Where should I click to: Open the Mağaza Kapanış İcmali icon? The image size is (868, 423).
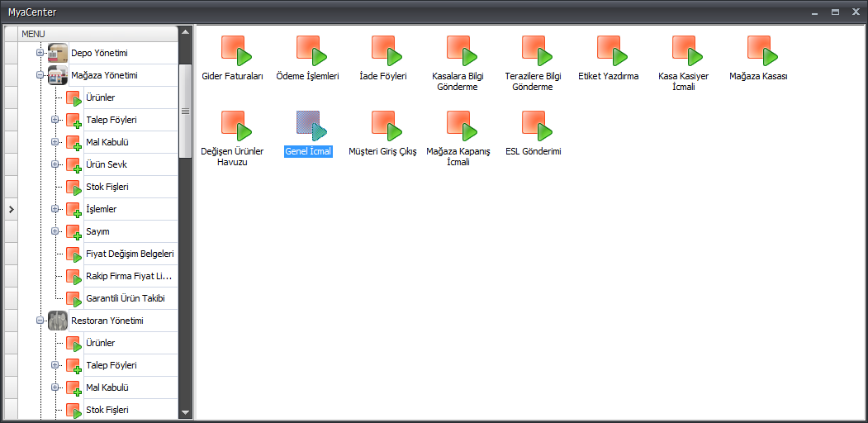coord(462,126)
